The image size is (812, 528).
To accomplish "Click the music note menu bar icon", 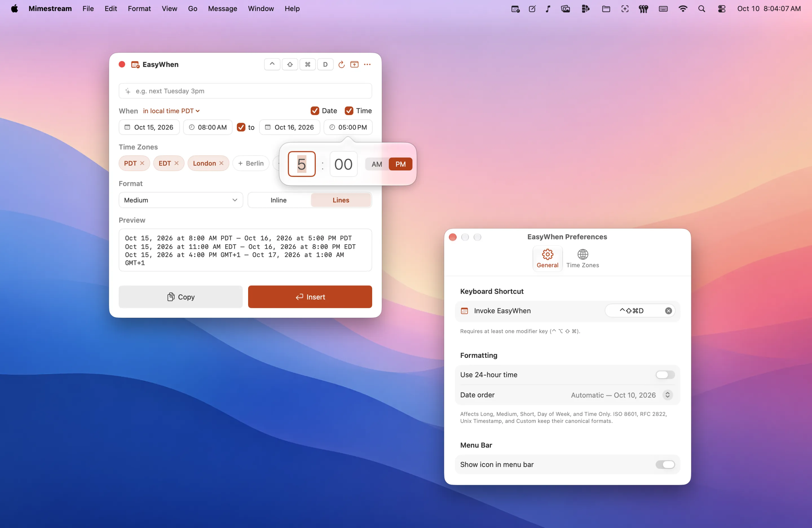I will pos(548,9).
